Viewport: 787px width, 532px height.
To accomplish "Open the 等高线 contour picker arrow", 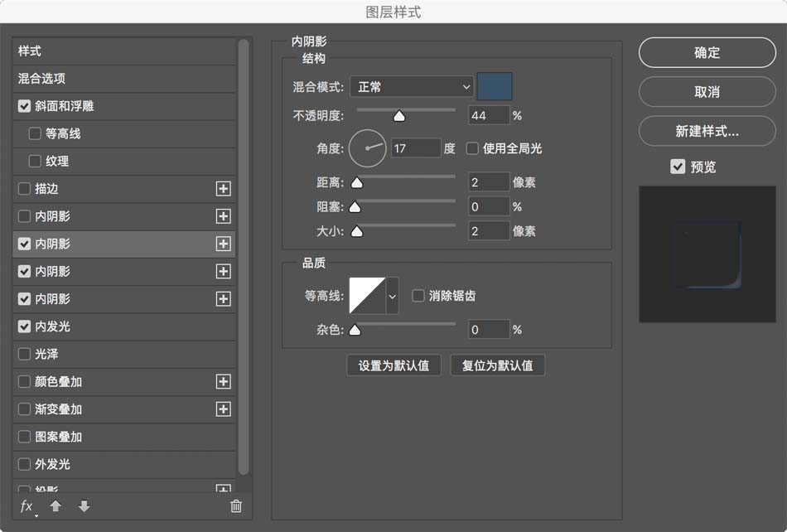I will pyautogui.click(x=393, y=296).
